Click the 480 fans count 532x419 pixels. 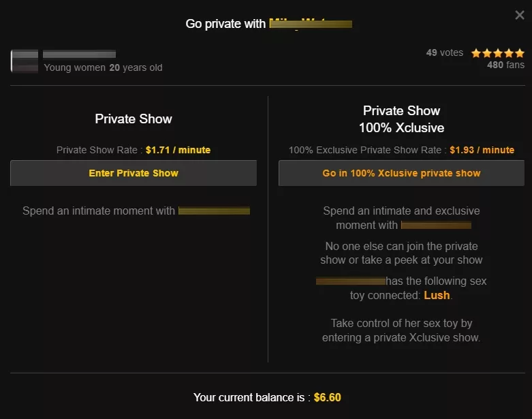505,65
